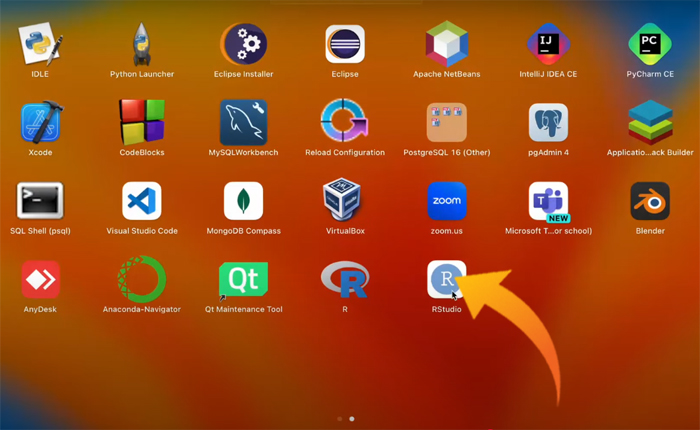Launch VirtualBox

pyautogui.click(x=344, y=201)
